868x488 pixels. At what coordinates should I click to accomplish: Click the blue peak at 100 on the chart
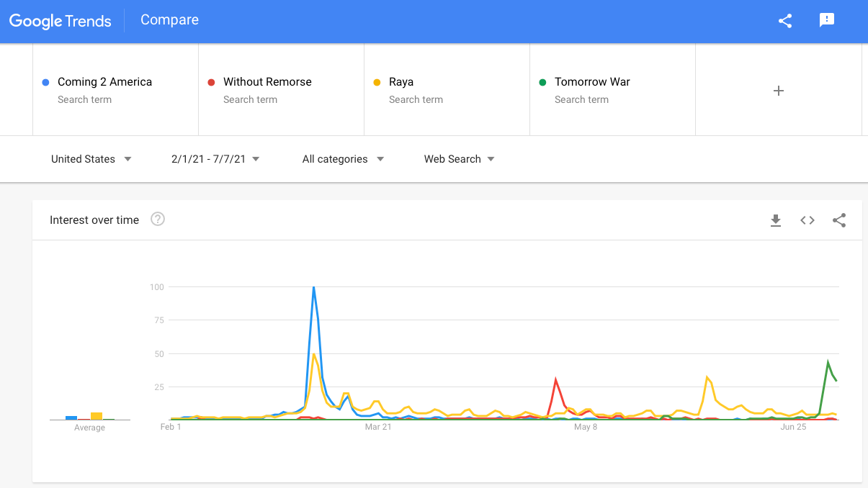[x=313, y=288]
